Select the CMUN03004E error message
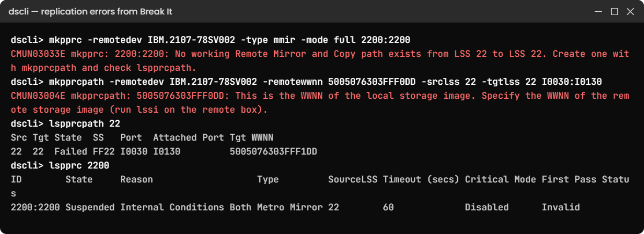Image resolution: width=644 pixels, height=234 pixels. click(x=320, y=103)
